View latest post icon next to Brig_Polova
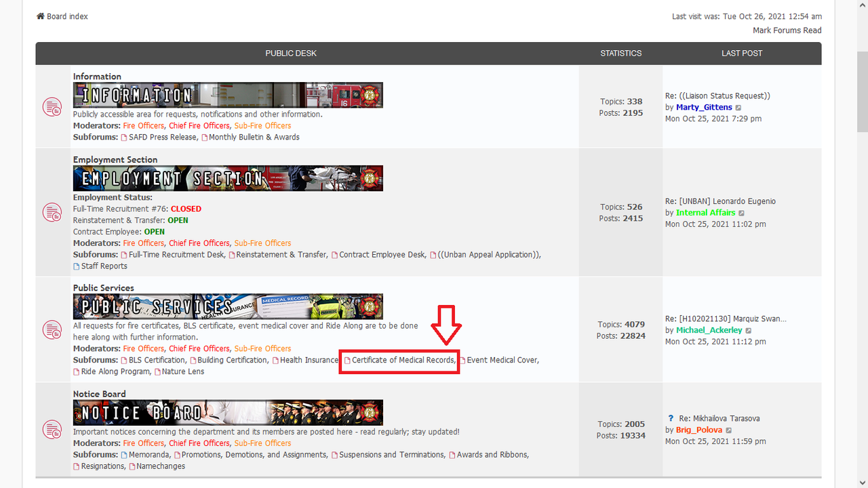The height and width of the screenshot is (488, 868). [729, 430]
